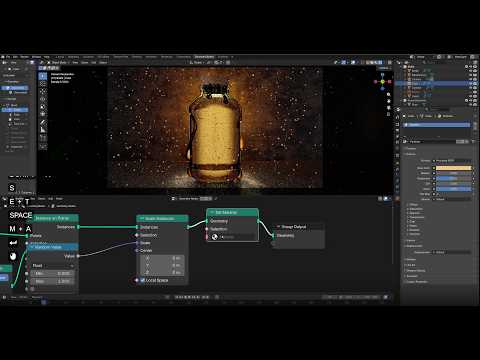Open the Window menu
The height and width of the screenshot is (360, 480).
point(36,57)
